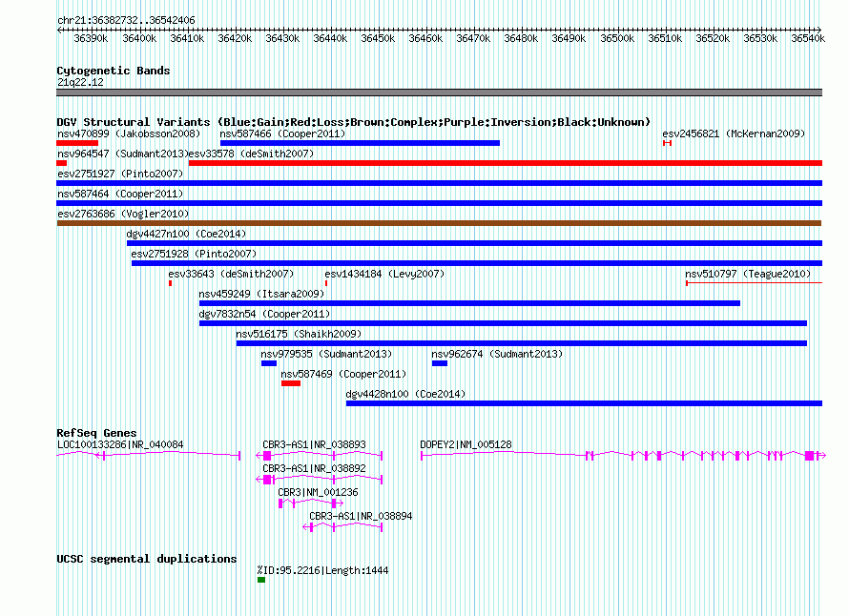Viewport: 849px width, 616px height.
Task: Click the 36540k ruler position label
Action: [808, 38]
